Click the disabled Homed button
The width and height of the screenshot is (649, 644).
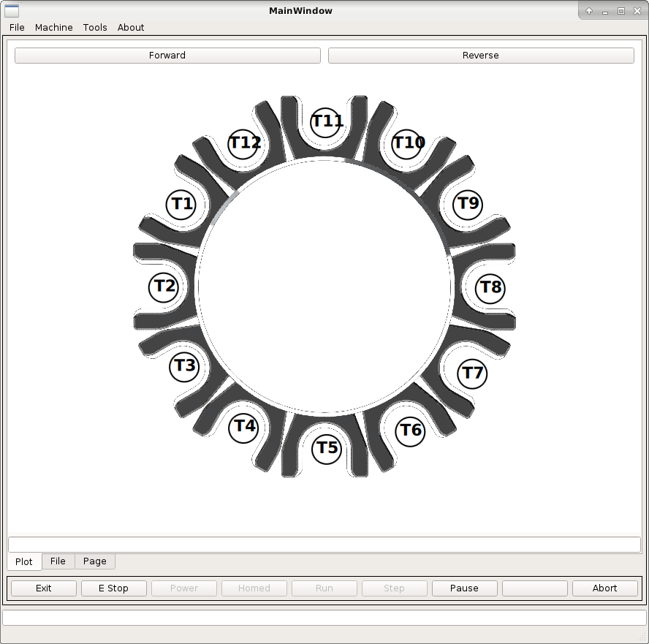pos(254,588)
